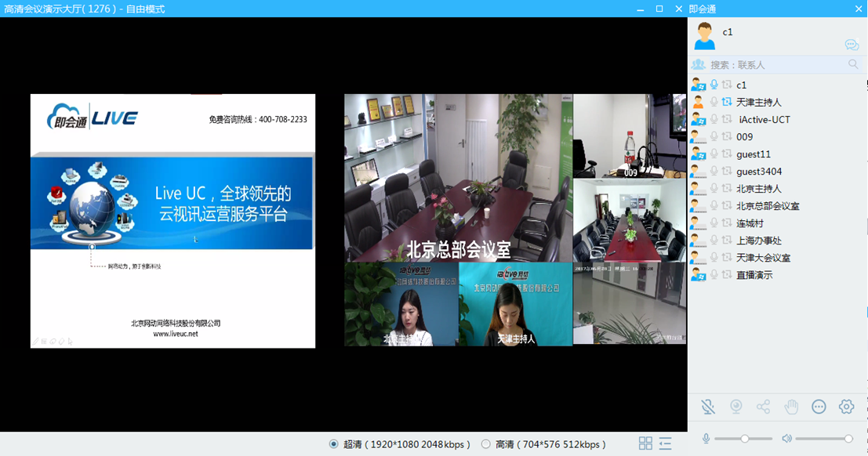Click the 搜索：联系人 search field
The height and width of the screenshot is (456, 868).
pyautogui.click(x=776, y=65)
